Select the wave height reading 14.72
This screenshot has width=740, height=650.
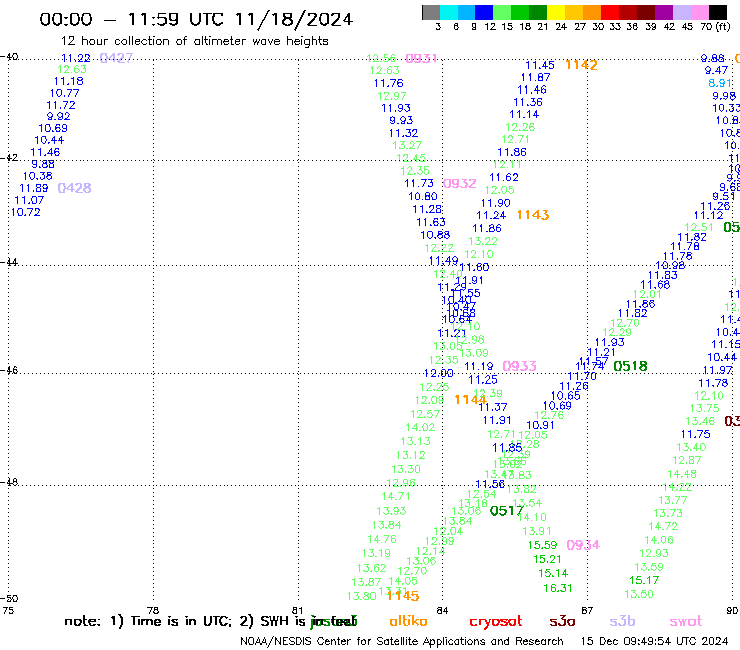663,526
